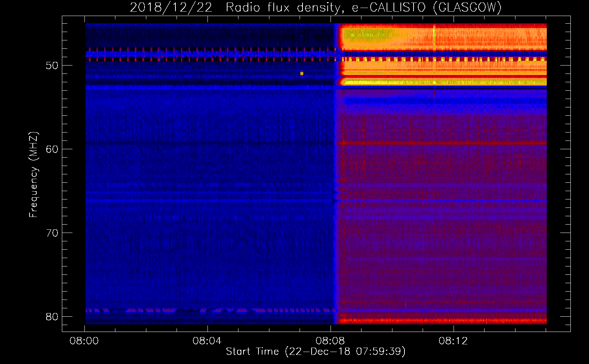Screen dimensions: 589x364
Task: Click the 08:08 time tick label
Action: click(x=330, y=341)
